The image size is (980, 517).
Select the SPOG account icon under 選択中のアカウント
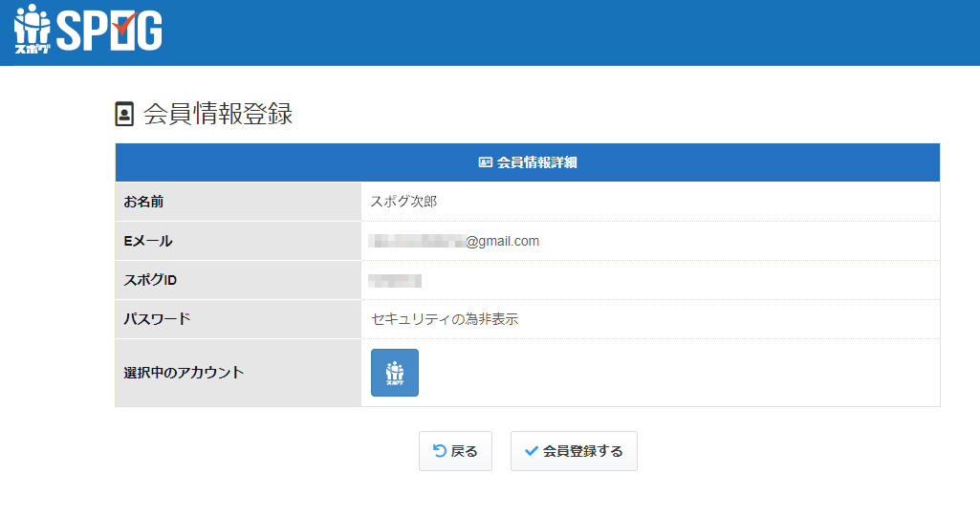click(394, 373)
